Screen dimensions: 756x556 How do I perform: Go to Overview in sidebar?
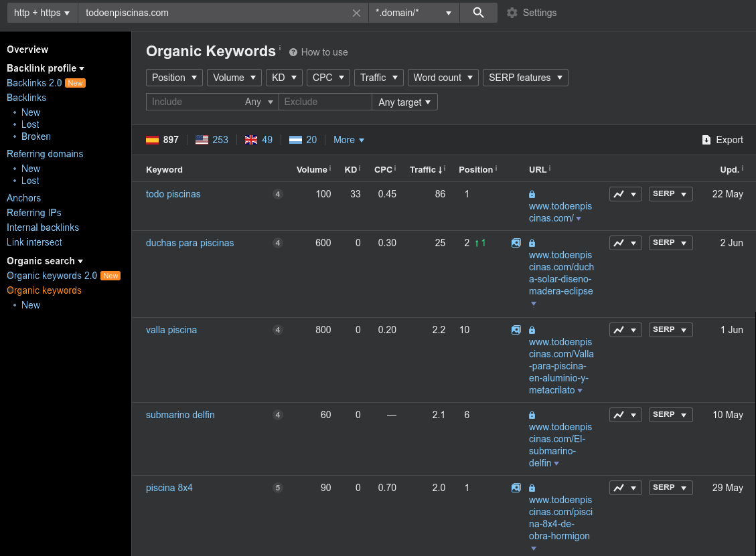tap(27, 50)
